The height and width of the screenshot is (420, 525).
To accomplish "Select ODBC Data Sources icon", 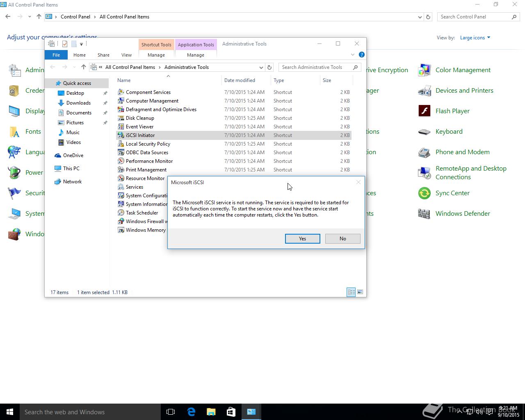I will tap(121, 153).
